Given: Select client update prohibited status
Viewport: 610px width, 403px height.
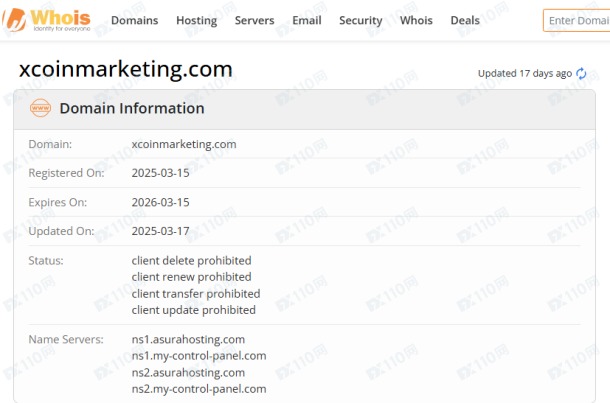Looking at the screenshot, I should coord(193,310).
